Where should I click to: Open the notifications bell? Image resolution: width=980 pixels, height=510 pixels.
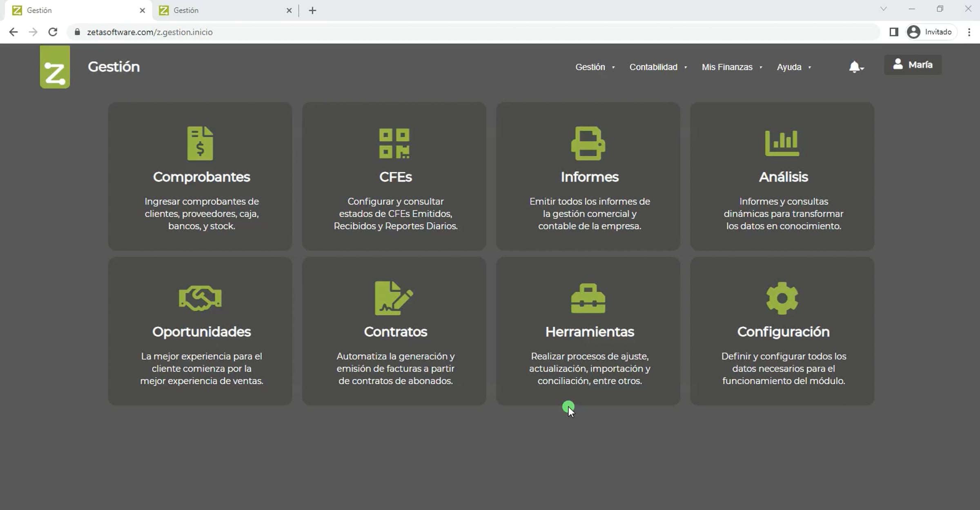click(x=855, y=67)
